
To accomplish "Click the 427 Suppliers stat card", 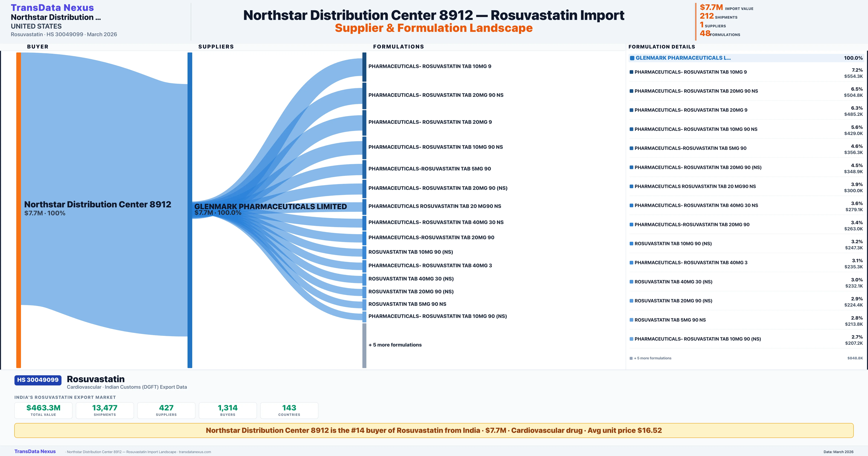I will coord(166,410).
